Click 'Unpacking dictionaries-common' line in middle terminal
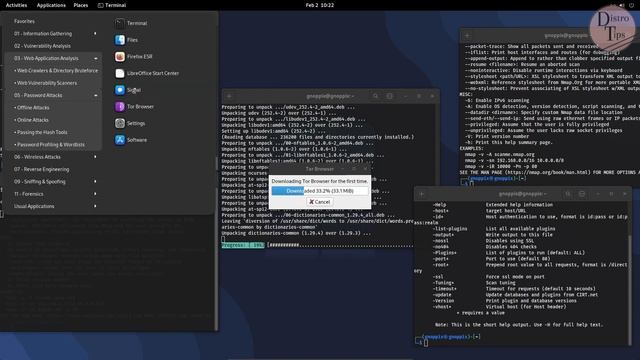Viewport: 640px width, 360px height. (296, 233)
